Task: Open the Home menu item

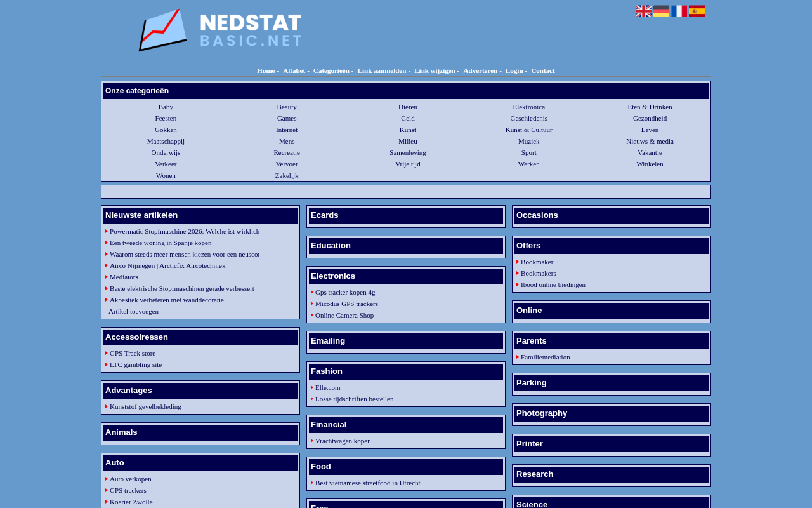Action: pyautogui.click(x=266, y=70)
